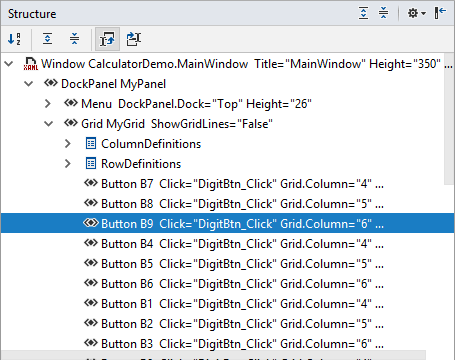Click the Collapse All icon in Structure header

383,13
